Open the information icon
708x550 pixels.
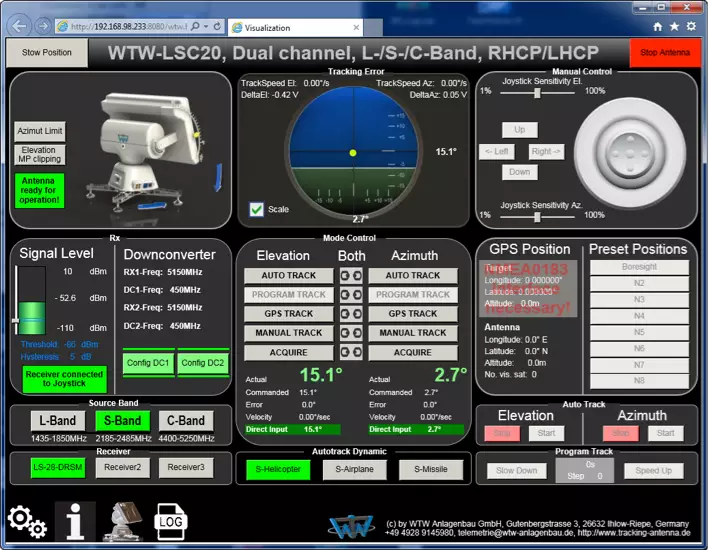click(x=75, y=522)
